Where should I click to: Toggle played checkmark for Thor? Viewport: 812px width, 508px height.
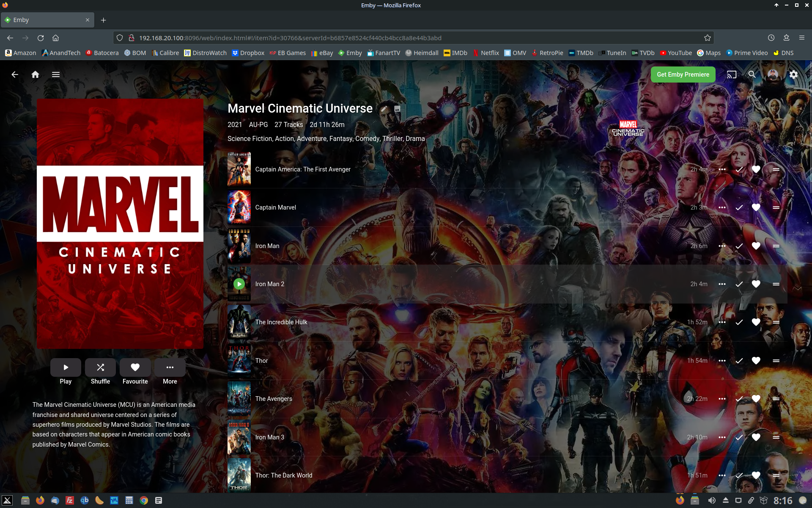[x=739, y=361]
